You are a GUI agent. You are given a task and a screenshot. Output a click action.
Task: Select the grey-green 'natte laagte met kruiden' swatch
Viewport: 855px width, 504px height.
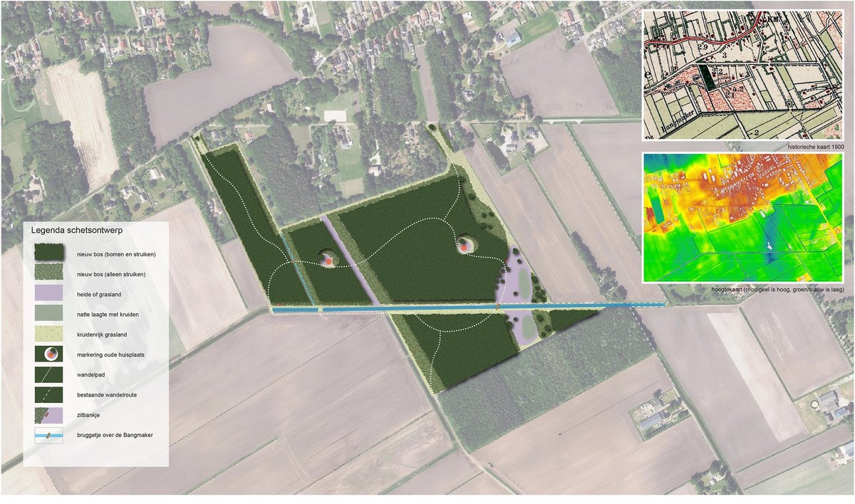(x=49, y=313)
